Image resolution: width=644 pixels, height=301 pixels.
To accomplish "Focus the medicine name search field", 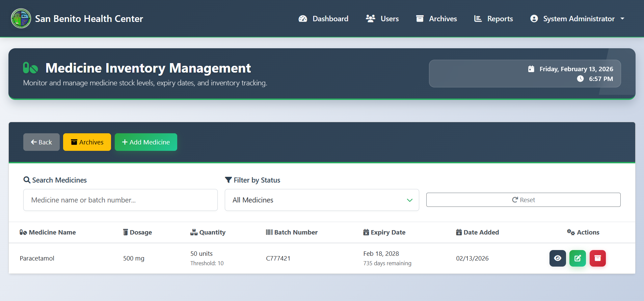I will (x=120, y=200).
